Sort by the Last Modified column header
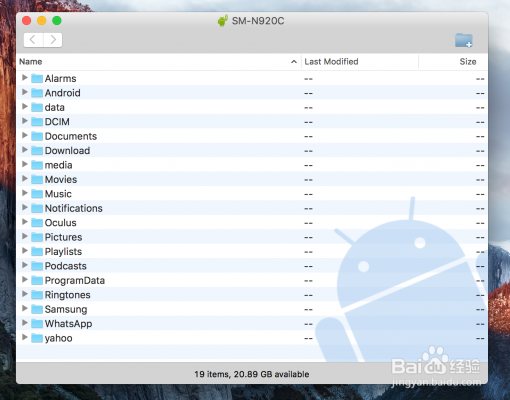Viewport: 510px width, 400px height. pos(331,62)
